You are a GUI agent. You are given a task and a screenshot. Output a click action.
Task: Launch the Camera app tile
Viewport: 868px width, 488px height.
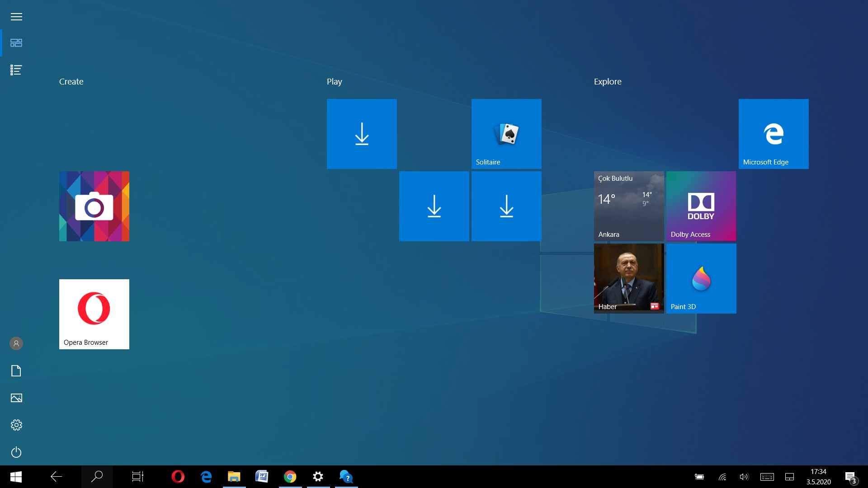coord(94,206)
